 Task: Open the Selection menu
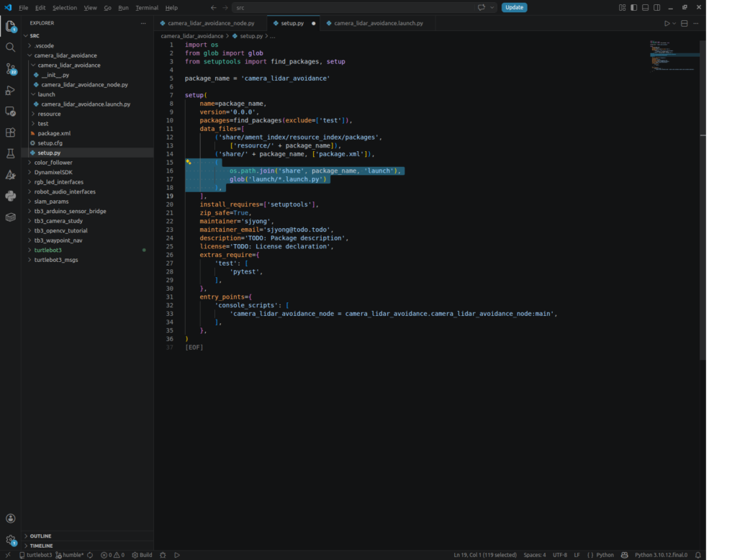tap(64, 8)
